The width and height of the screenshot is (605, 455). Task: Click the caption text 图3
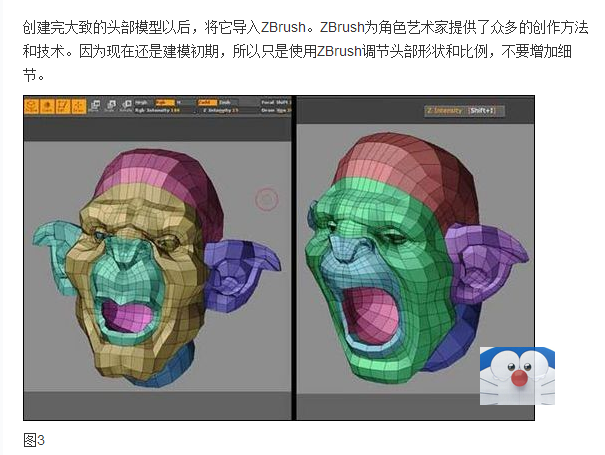[34, 440]
